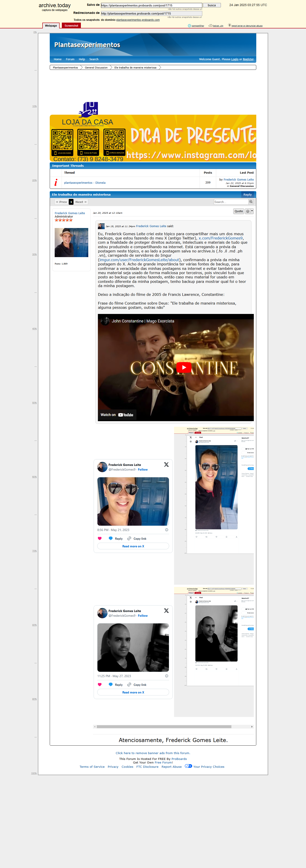Open the General Discussion breadcrumb

(x=96, y=67)
